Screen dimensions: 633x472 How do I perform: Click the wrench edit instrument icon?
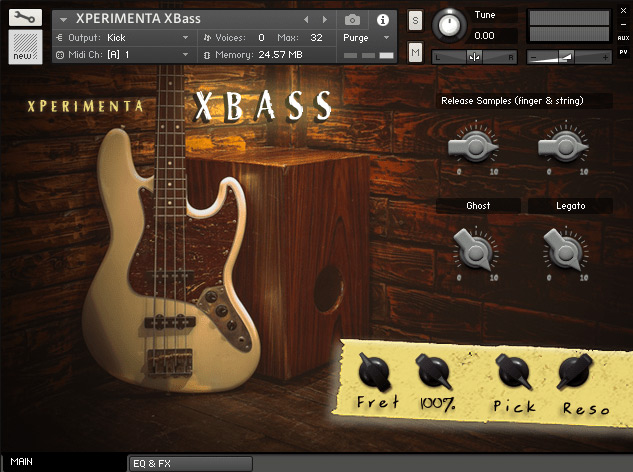[x=25, y=17]
